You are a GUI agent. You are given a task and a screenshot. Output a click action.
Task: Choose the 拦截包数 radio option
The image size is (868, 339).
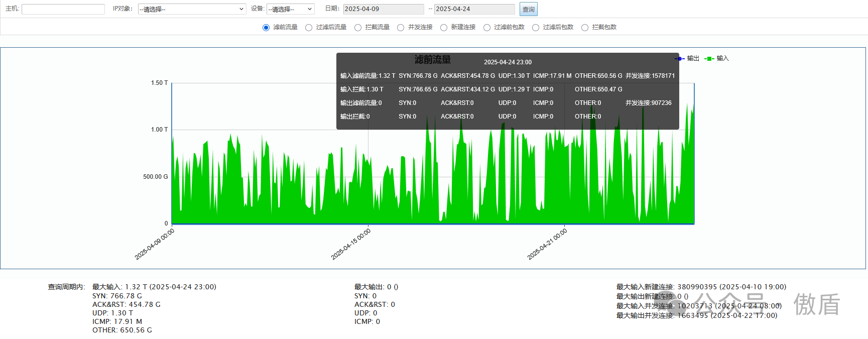[585, 28]
